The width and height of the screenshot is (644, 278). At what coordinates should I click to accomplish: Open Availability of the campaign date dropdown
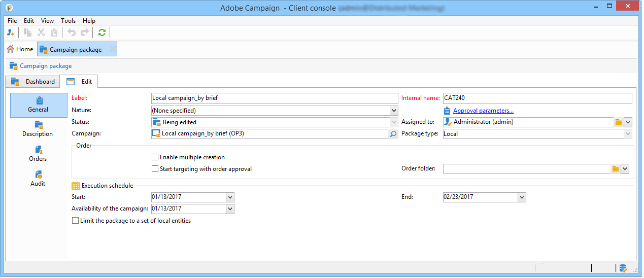(x=230, y=209)
